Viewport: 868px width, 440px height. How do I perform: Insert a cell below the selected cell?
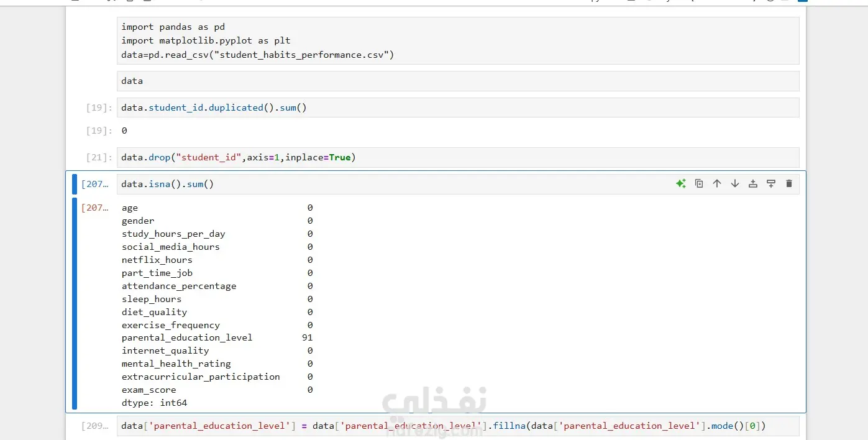[771, 183]
